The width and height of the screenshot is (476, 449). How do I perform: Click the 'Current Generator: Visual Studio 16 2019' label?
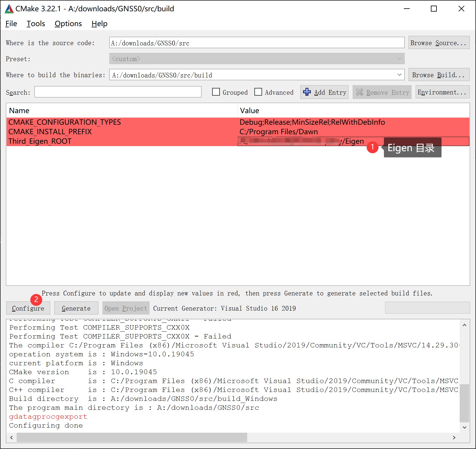225,308
